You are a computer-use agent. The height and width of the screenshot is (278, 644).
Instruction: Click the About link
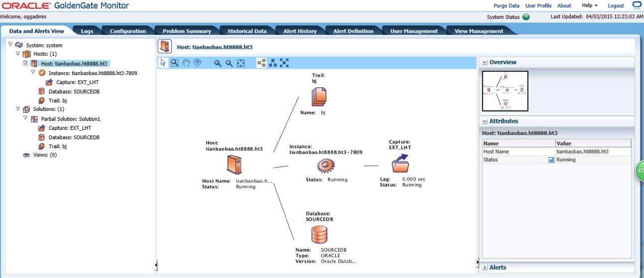tap(564, 6)
